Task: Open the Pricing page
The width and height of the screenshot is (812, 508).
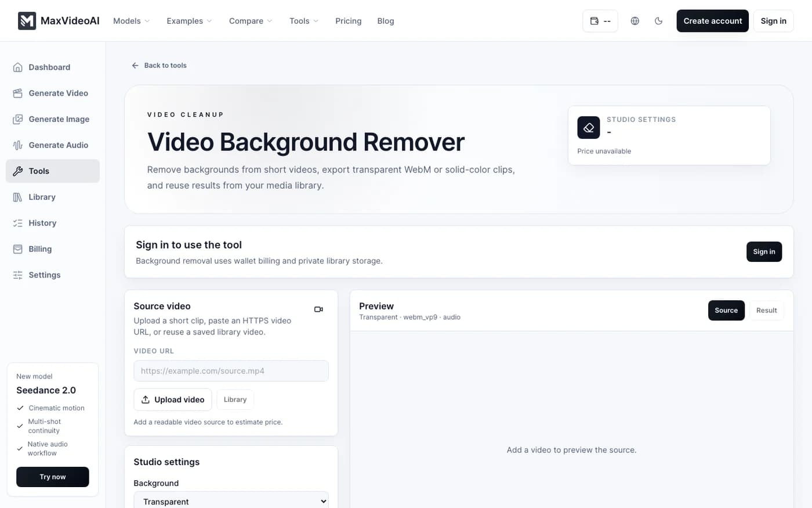Action: pyautogui.click(x=348, y=21)
